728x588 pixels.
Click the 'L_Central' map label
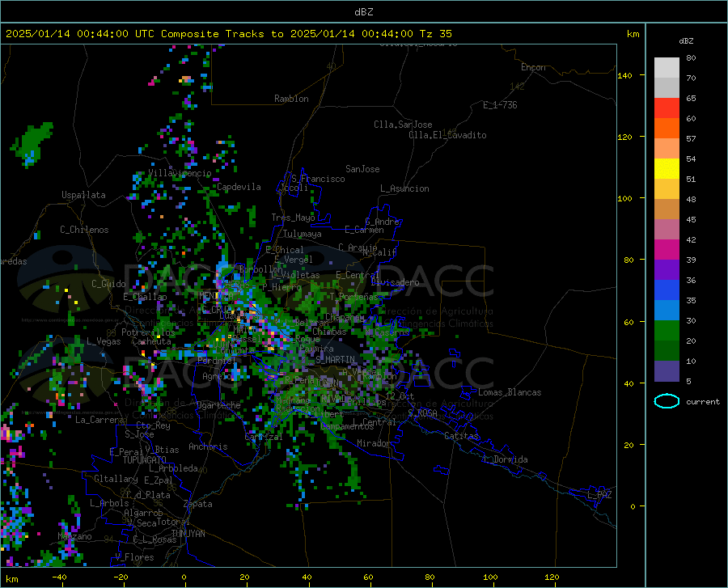pos(375,422)
